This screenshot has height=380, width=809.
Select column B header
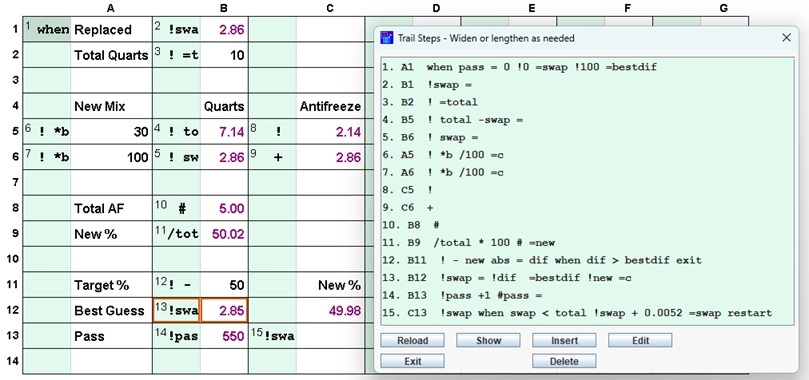tap(224, 8)
